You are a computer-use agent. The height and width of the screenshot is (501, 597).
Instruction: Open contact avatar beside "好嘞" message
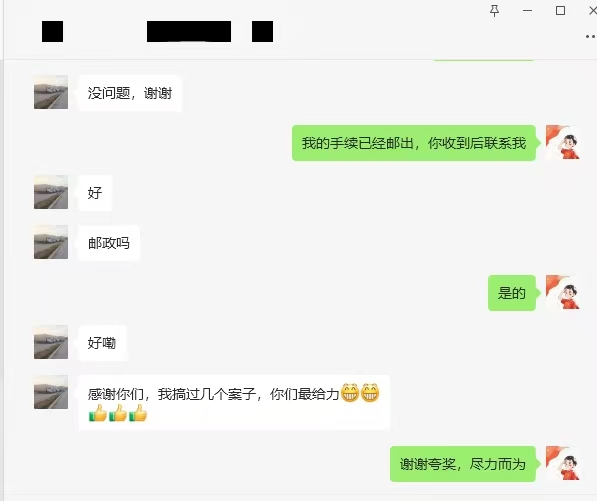point(51,342)
